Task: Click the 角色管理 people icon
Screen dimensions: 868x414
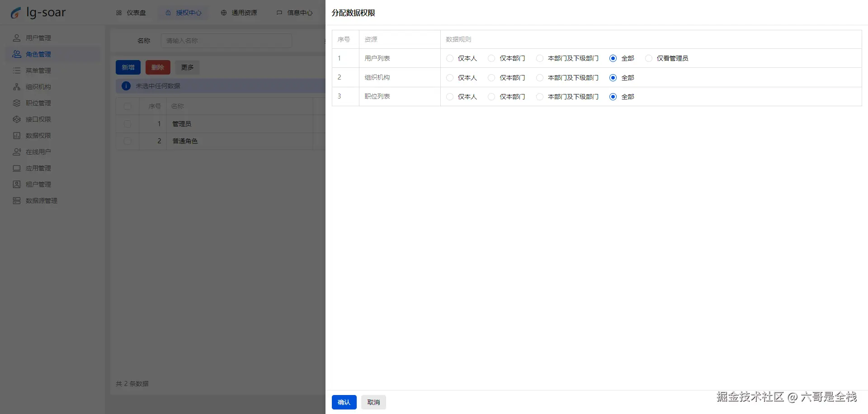Action: click(x=17, y=54)
